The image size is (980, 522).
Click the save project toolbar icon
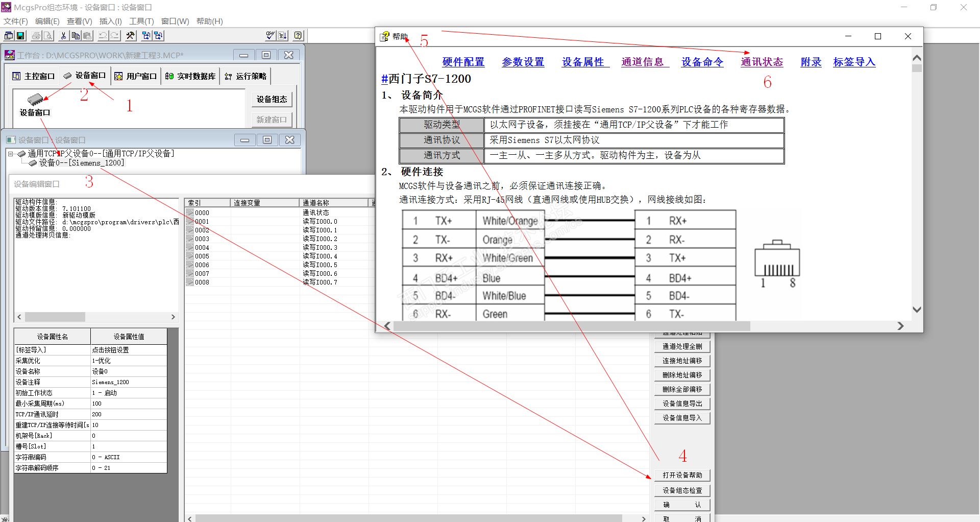pyautogui.click(x=20, y=35)
